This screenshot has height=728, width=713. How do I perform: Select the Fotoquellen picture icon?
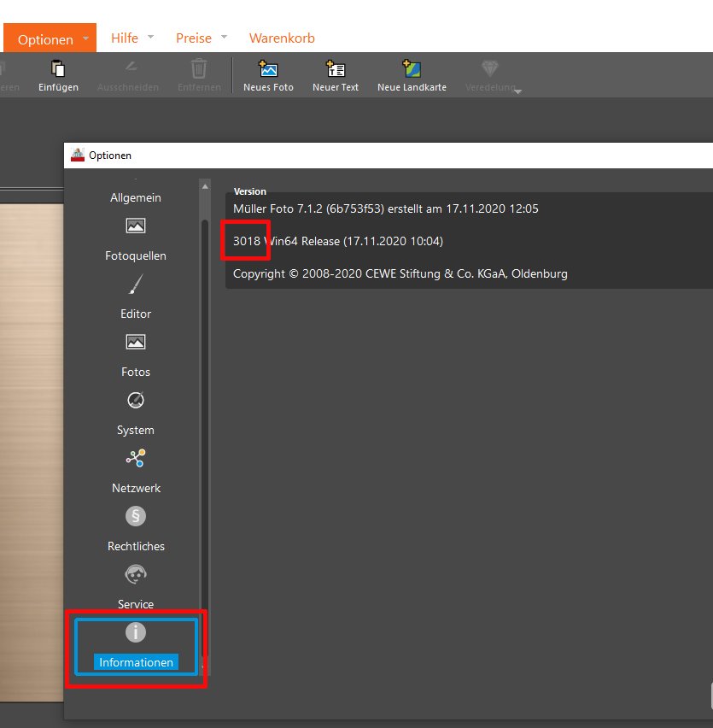[x=136, y=226]
